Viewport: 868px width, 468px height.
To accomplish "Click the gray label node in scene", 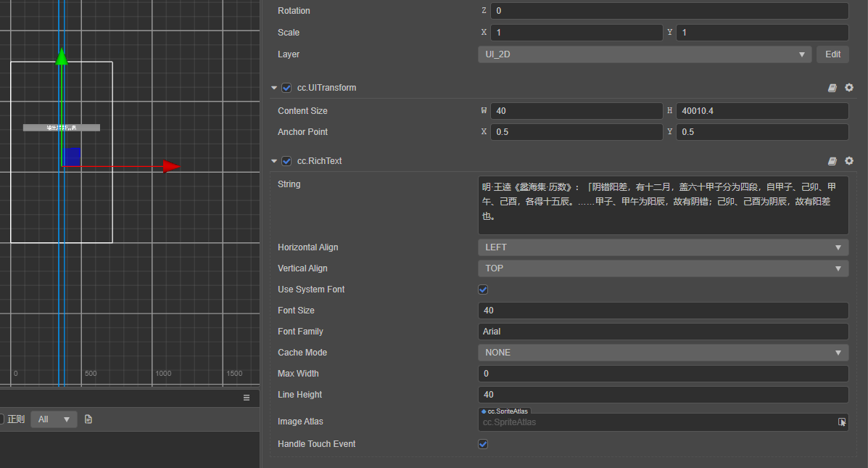I will [x=62, y=128].
